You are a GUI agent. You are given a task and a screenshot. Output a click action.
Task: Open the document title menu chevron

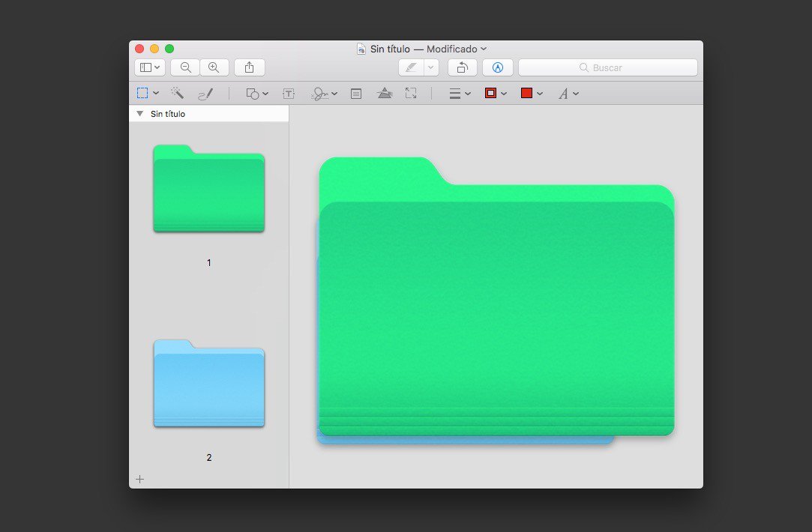[x=484, y=48]
